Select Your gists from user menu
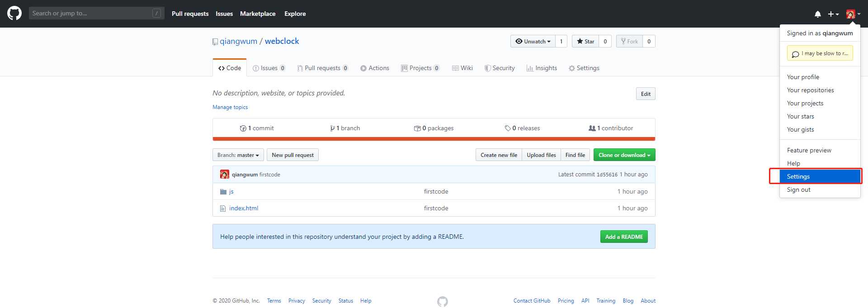This screenshot has width=868, height=308. (820, 129)
